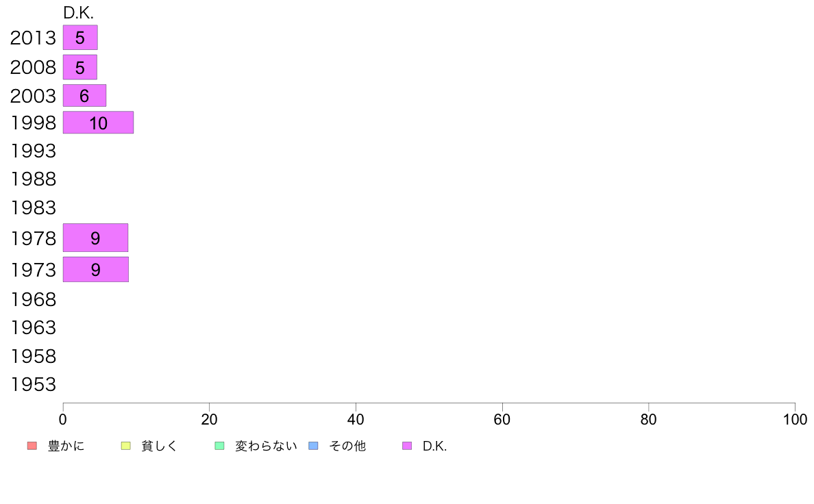Screen dimensions: 814x504
Task: Select the 1973 bar showing 9
Action: click(95, 269)
